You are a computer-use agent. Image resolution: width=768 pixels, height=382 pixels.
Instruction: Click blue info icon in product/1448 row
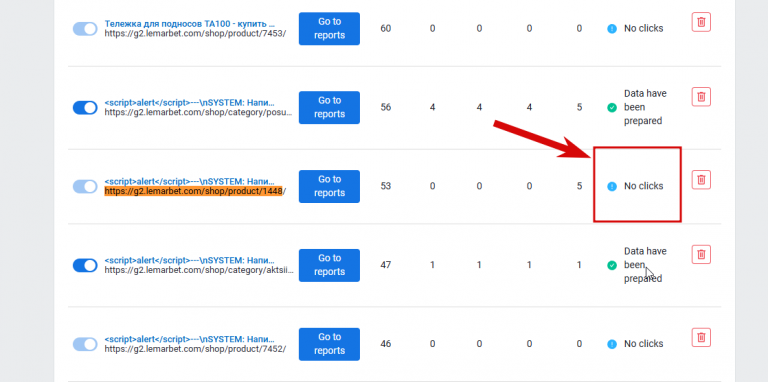(612, 187)
